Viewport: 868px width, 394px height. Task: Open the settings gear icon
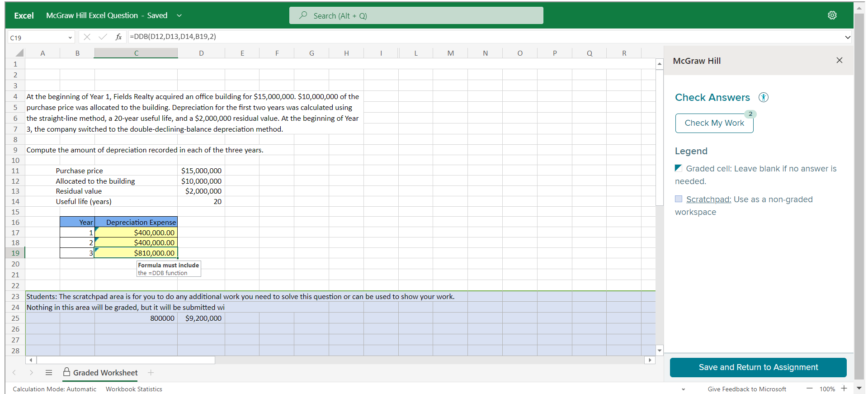832,15
